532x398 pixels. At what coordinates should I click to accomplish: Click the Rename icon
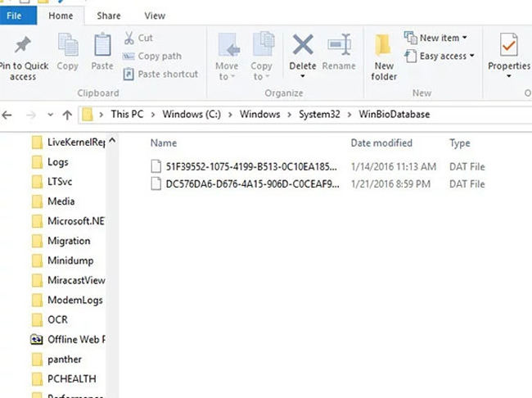pyautogui.click(x=339, y=44)
